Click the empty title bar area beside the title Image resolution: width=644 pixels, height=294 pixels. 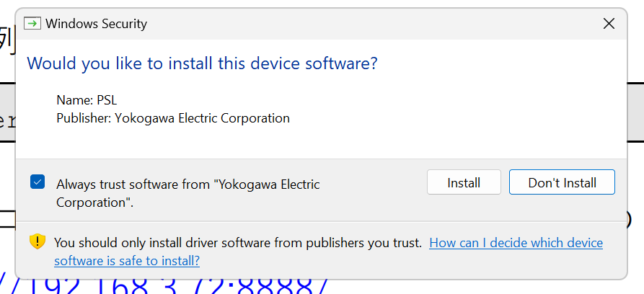click(x=370, y=24)
